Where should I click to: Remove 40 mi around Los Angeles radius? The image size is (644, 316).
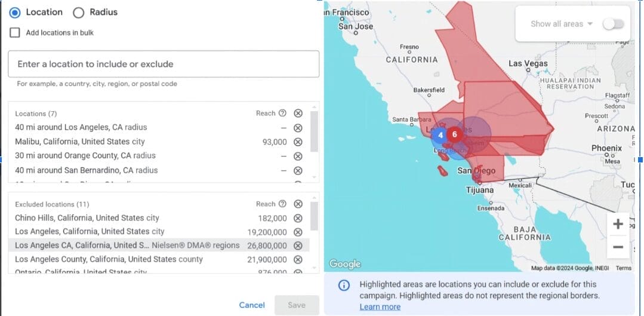(x=298, y=128)
